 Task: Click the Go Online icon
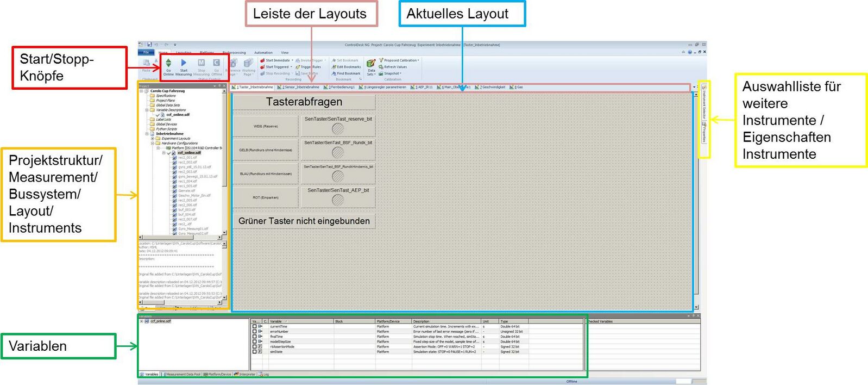pyautogui.click(x=168, y=64)
